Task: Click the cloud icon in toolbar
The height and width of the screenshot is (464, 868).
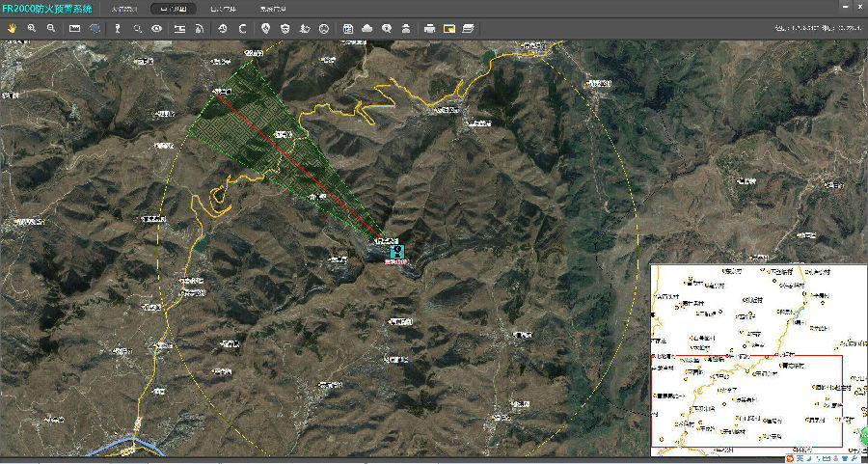Action: click(x=366, y=29)
